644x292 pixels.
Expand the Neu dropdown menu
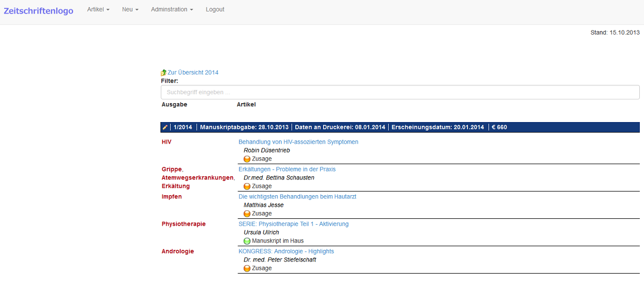point(130,9)
